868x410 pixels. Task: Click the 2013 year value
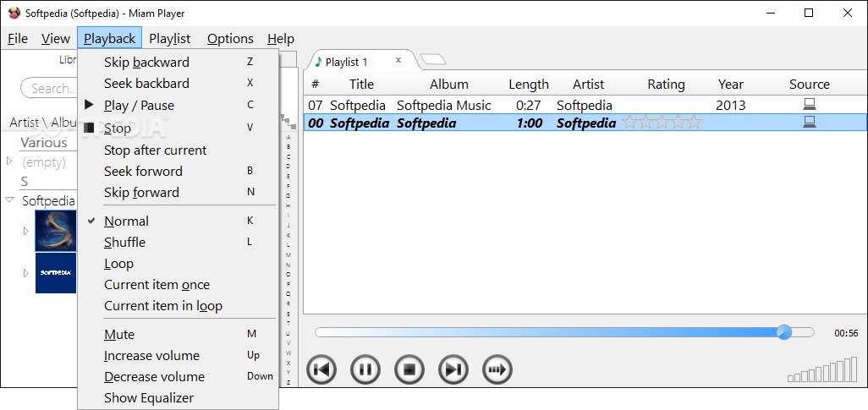tap(731, 105)
